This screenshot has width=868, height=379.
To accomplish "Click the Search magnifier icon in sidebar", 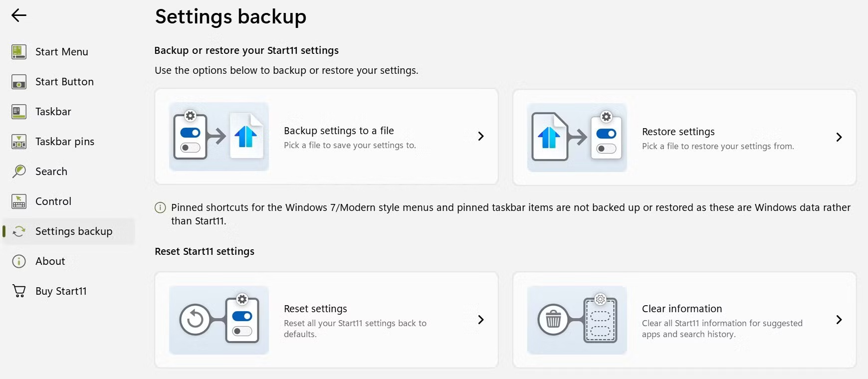I will [x=18, y=171].
